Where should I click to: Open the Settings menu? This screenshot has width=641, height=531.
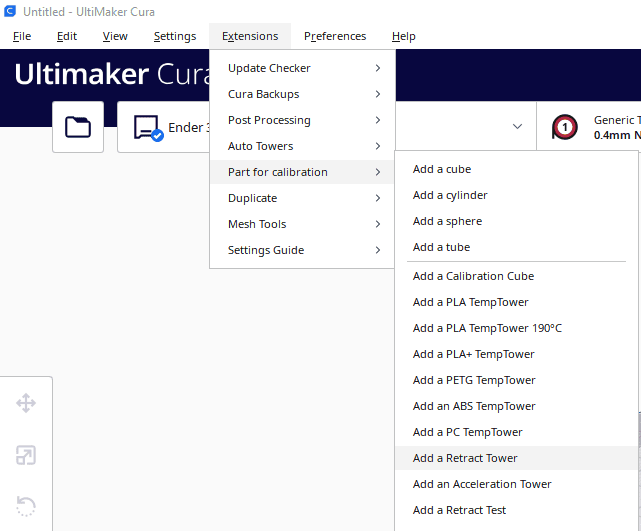(175, 36)
